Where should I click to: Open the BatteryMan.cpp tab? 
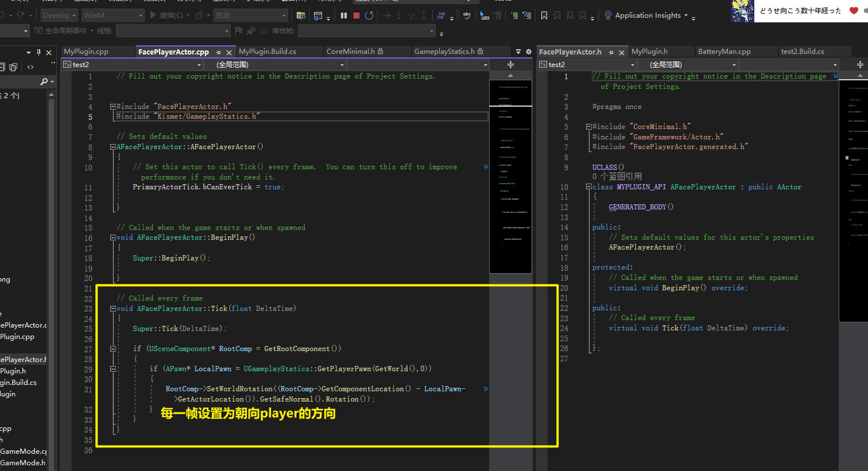pyautogui.click(x=724, y=52)
